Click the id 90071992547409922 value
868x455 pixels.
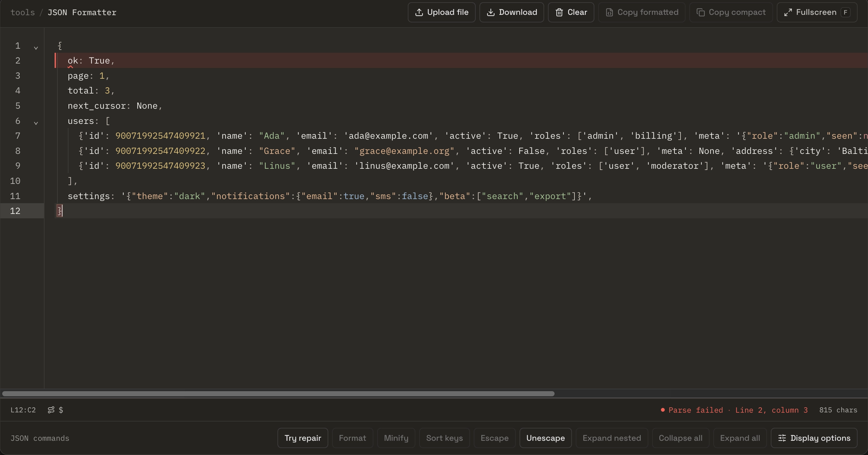click(160, 151)
